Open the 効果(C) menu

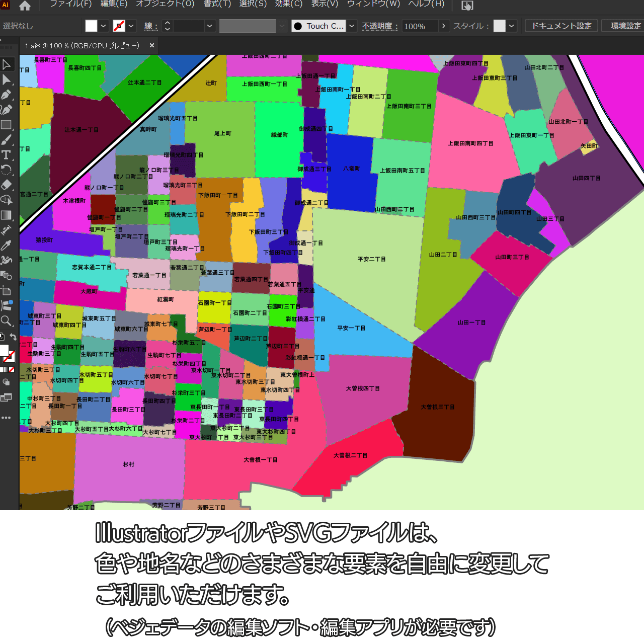pos(289,4)
